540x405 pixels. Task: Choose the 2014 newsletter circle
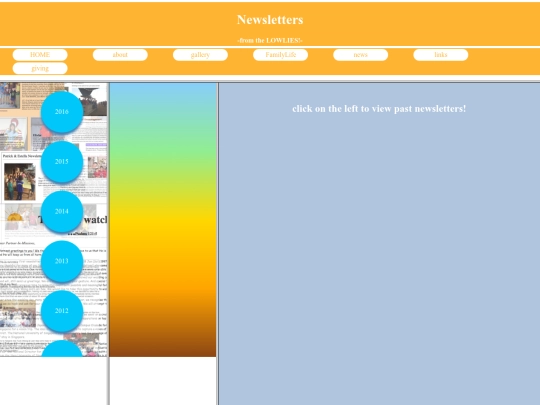(62, 211)
